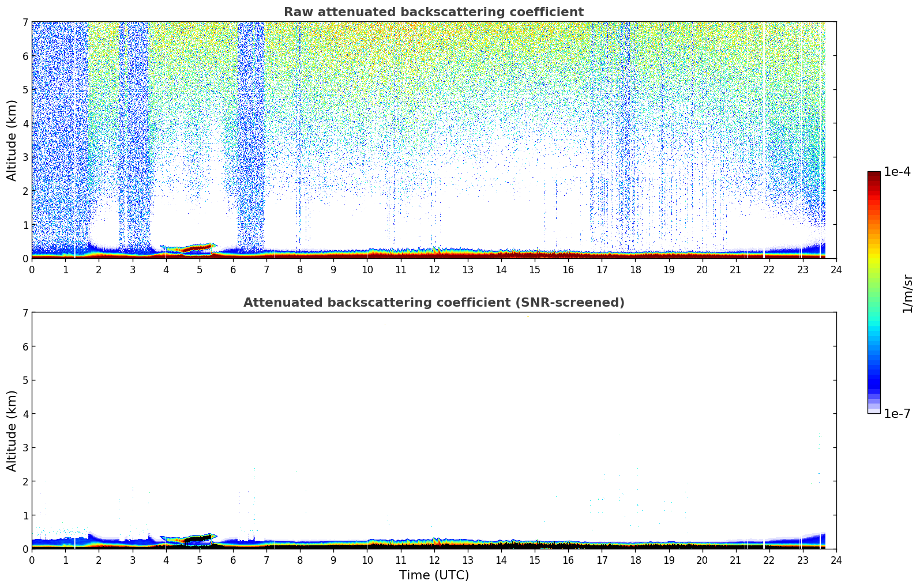Click the hour 0 tick label on top plot
920x588 pixels.
coord(32,270)
